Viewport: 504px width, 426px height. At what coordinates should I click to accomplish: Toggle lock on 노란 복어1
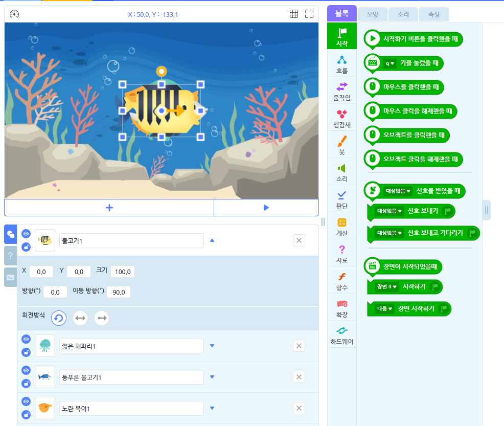[x=26, y=415]
